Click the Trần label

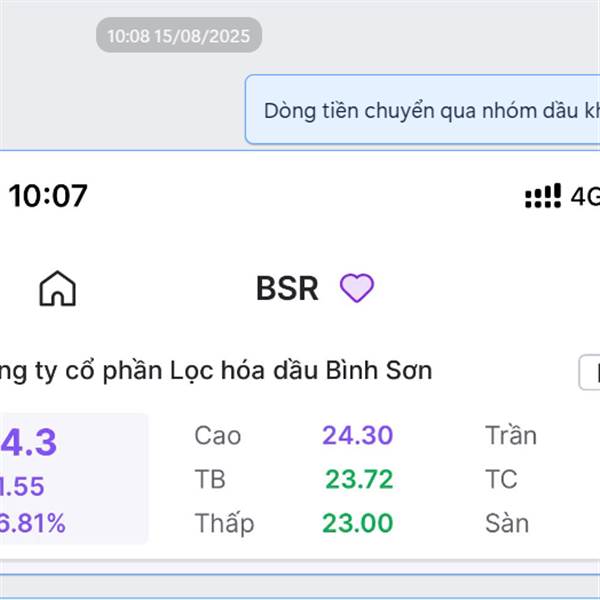[x=511, y=435]
